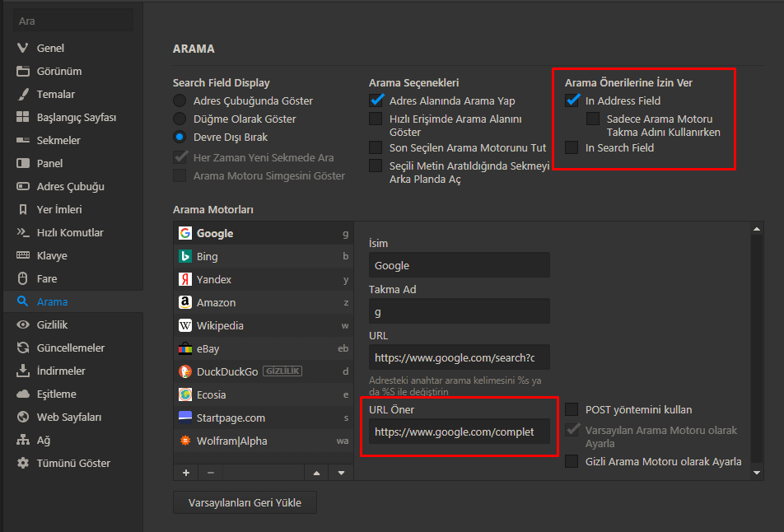Move search engine up with arrow icon
Image resolution: width=784 pixels, height=532 pixels.
(316, 473)
